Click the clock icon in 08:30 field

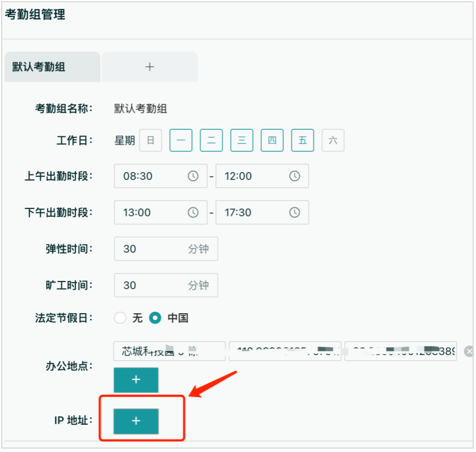click(x=193, y=176)
